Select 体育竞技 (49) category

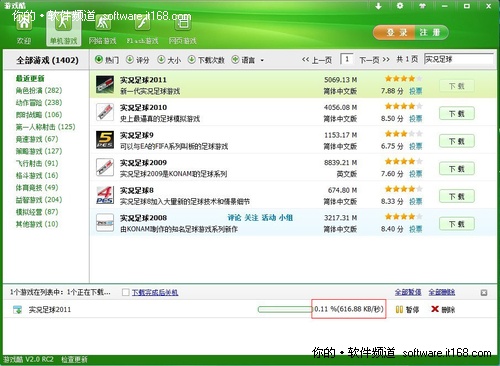tap(37, 188)
